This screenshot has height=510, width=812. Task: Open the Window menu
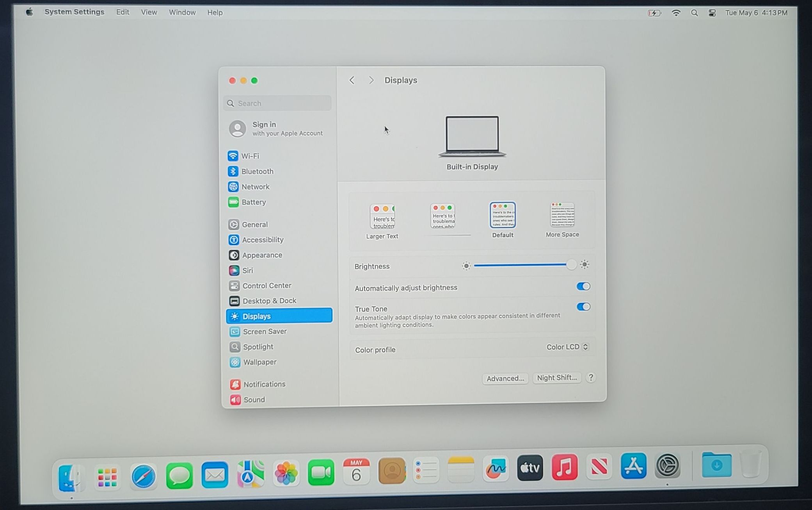point(182,12)
